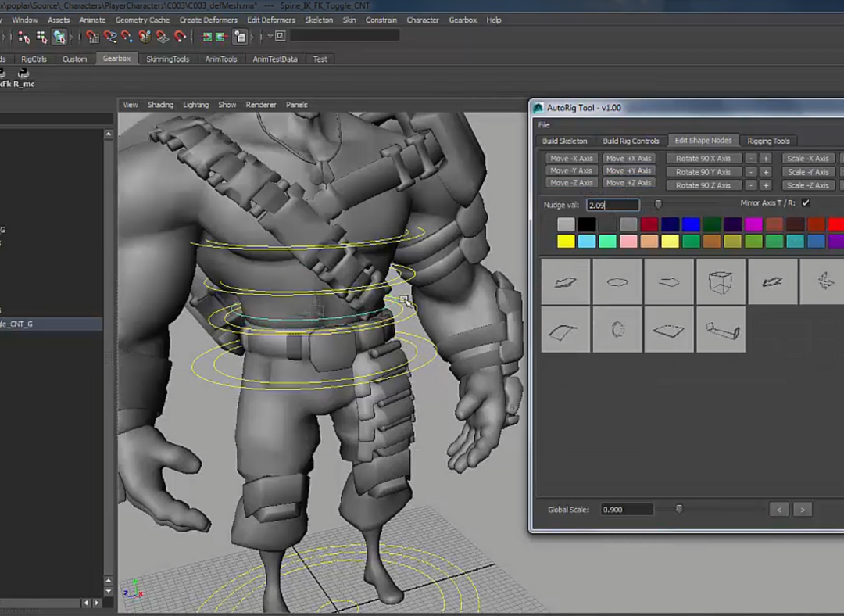Click the snap to curves icon

tap(110, 36)
